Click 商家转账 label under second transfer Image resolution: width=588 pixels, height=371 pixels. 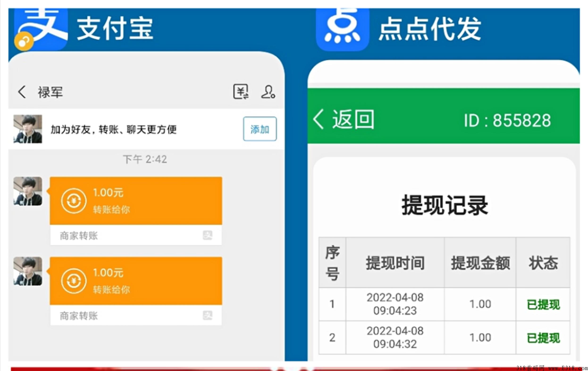point(79,316)
